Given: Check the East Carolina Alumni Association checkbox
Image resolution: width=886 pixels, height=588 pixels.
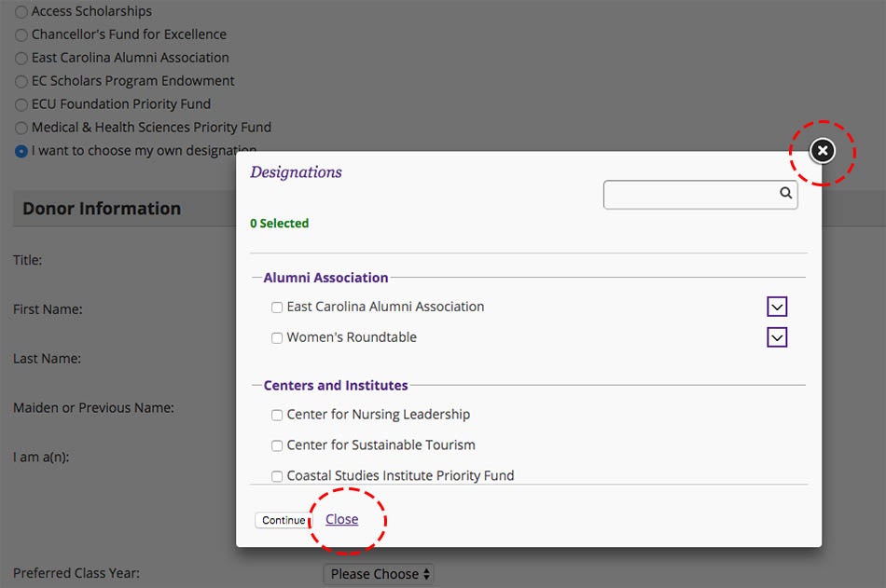Looking at the screenshot, I should point(277,308).
